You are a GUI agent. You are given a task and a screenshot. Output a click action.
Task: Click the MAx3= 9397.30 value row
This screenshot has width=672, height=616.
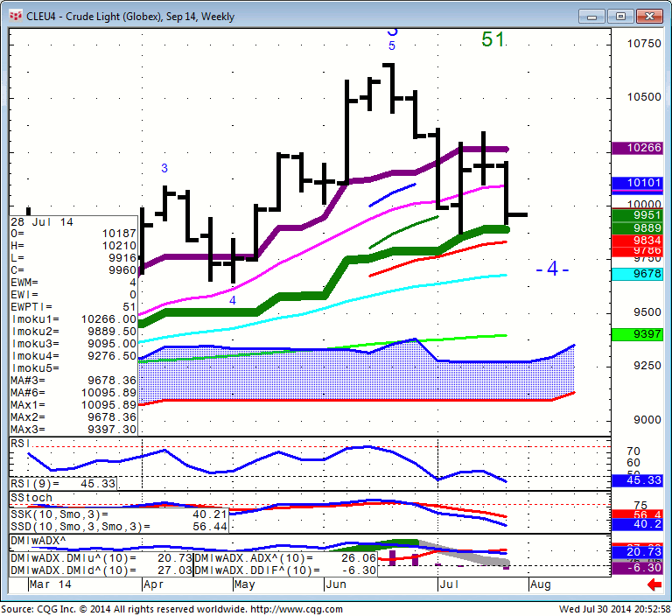tap(73, 430)
